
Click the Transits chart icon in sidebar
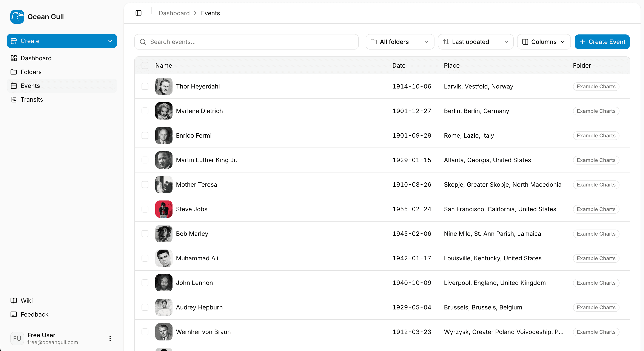pyautogui.click(x=14, y=99)
